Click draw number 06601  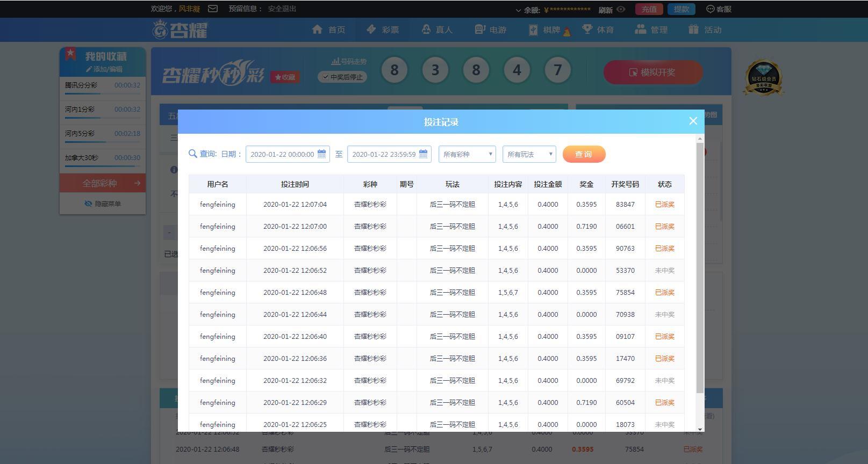click(x=625, y=227)
